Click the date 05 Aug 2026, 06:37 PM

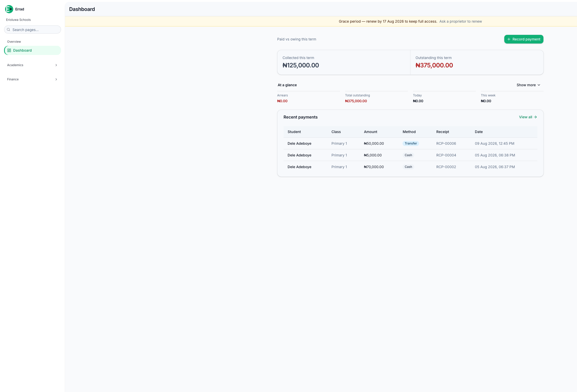coord(495,167)
